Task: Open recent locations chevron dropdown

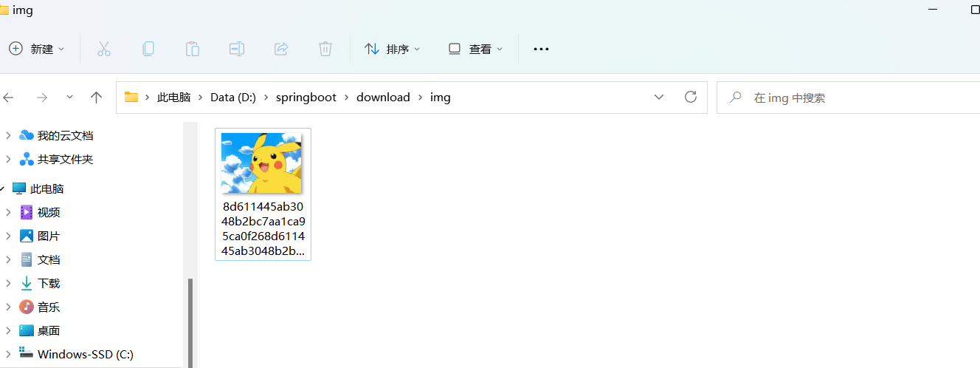Action: coord(69,97)
